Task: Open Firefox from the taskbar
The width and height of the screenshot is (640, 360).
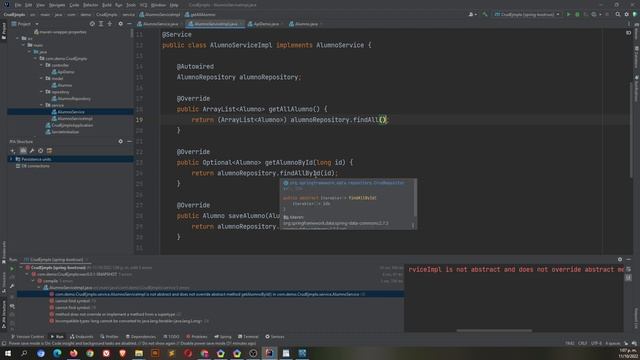Action: coord(73,353)
